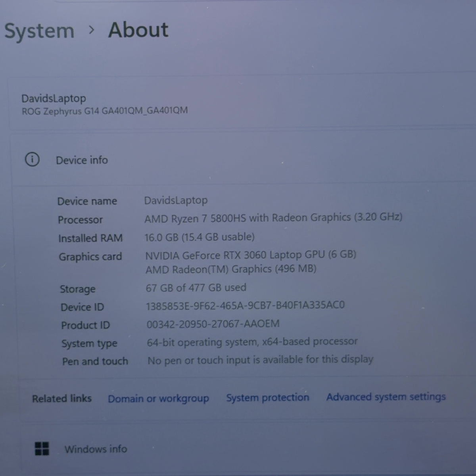Image resolution: width=476 pixels, height=476 pixels.
Task: Click the 'Related links' label
Action: point(62,398)
